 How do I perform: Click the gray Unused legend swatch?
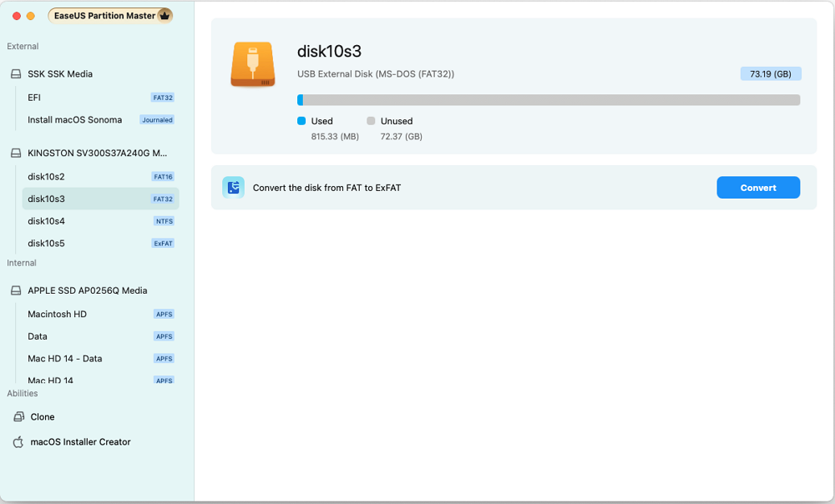click(x=371, y=121)
